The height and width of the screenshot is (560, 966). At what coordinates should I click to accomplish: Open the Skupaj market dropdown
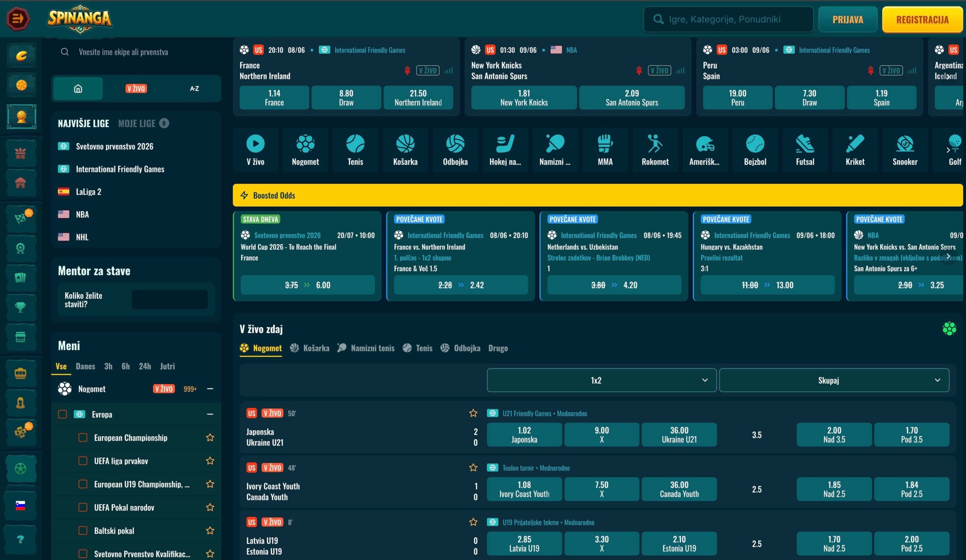pos(834,380)
